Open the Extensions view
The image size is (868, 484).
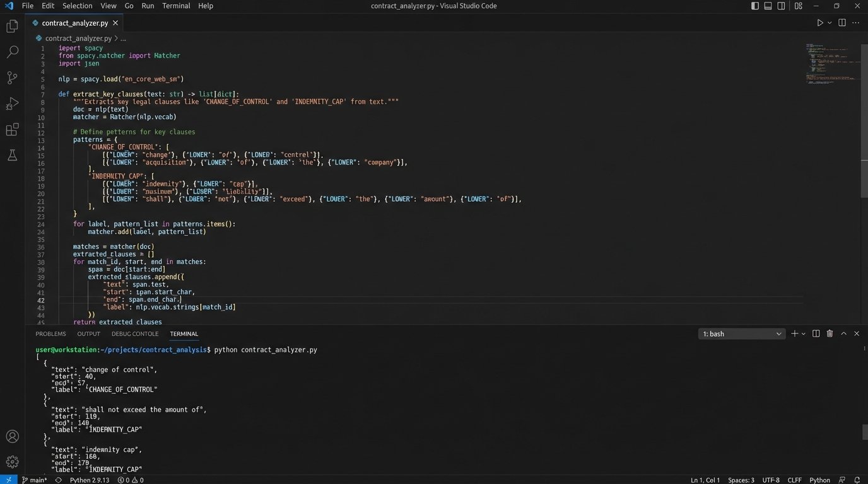click(x=12, y=130)
